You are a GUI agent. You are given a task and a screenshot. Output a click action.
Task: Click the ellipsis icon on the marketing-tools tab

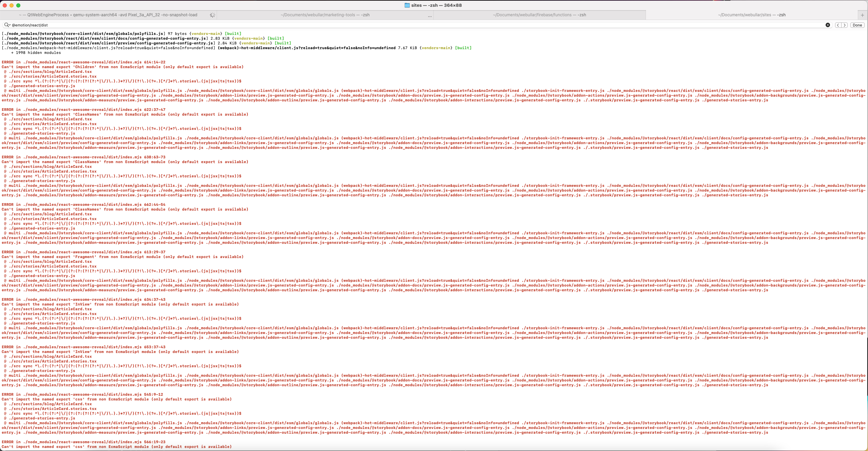coord(429,16)
